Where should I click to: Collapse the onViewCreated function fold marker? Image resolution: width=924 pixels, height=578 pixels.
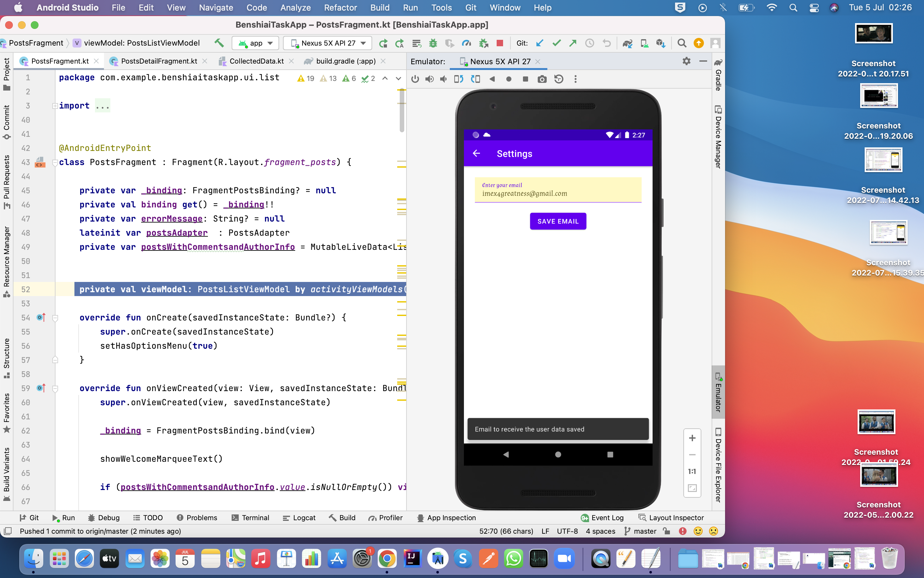[x=55, y=389]
